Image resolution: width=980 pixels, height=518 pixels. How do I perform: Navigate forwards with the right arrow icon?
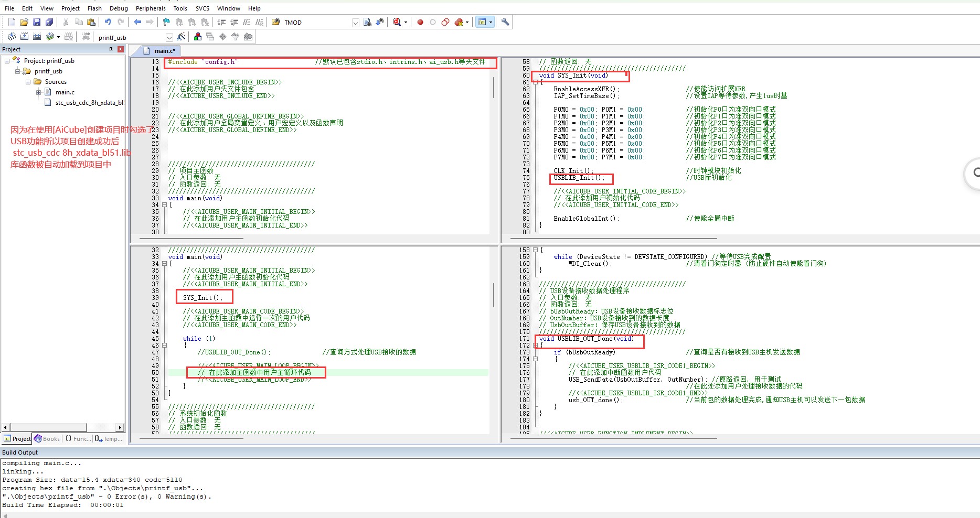point(150,22)
